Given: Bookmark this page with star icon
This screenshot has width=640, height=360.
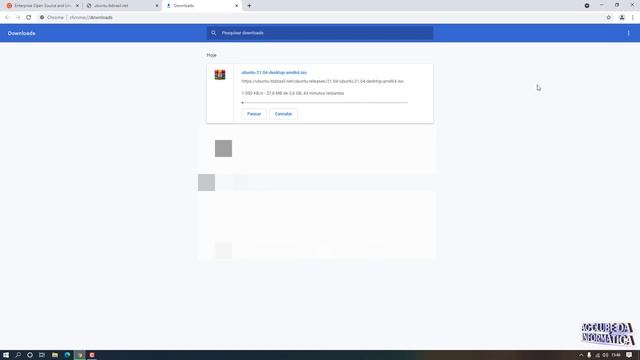Looking at the screenshot, I should (609, 18).
